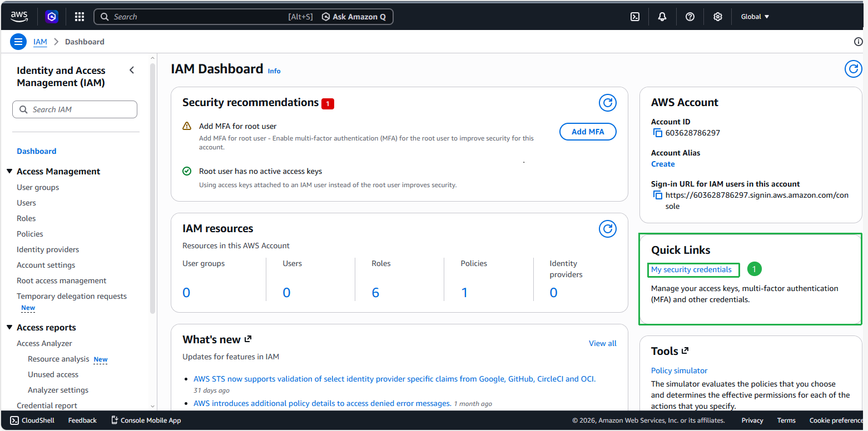Click Policies count 1
The width and height of the screenshot is (868, 431).
click(x=464, y=293)
